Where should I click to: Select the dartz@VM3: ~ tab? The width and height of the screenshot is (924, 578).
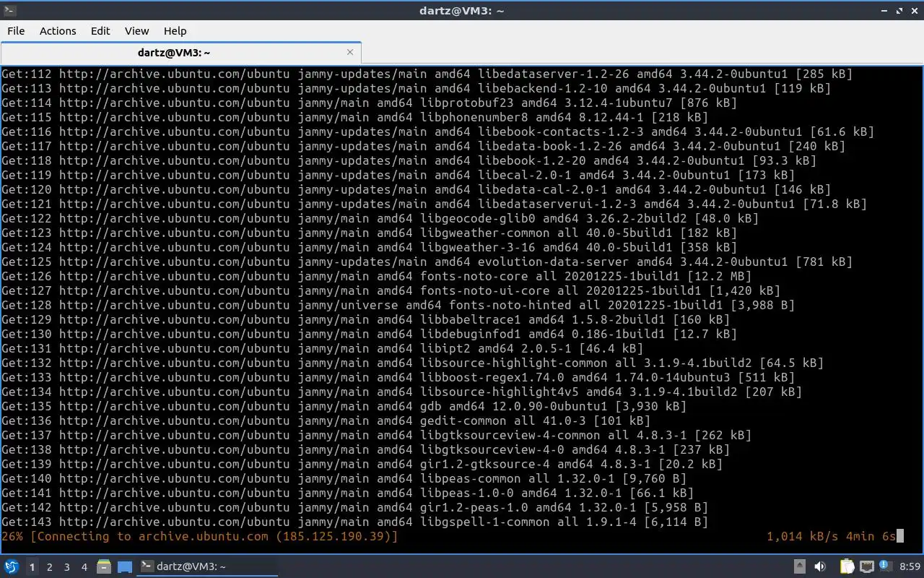click(180, 52)
